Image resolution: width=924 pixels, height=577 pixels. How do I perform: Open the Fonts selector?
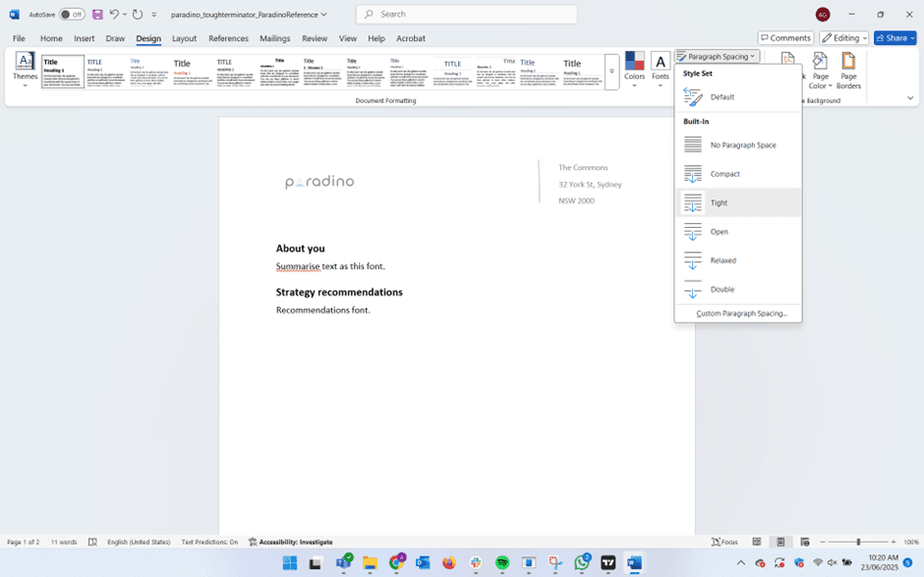pos(660,72)
